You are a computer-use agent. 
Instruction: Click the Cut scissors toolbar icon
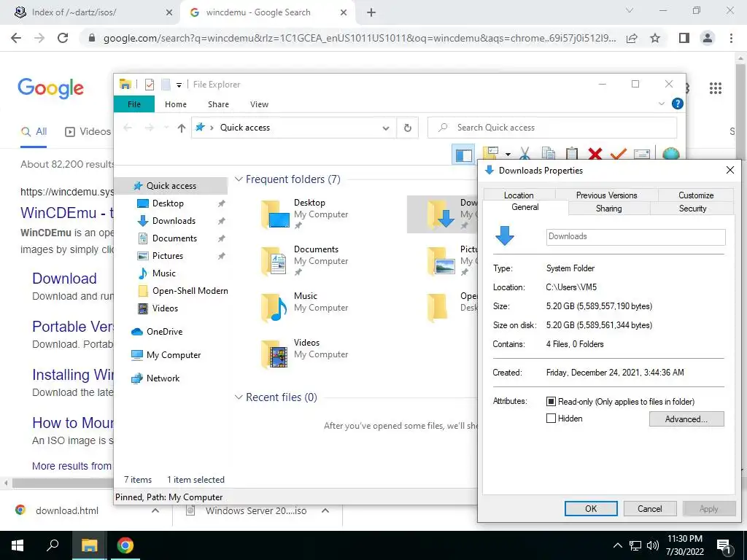[525, 154]
